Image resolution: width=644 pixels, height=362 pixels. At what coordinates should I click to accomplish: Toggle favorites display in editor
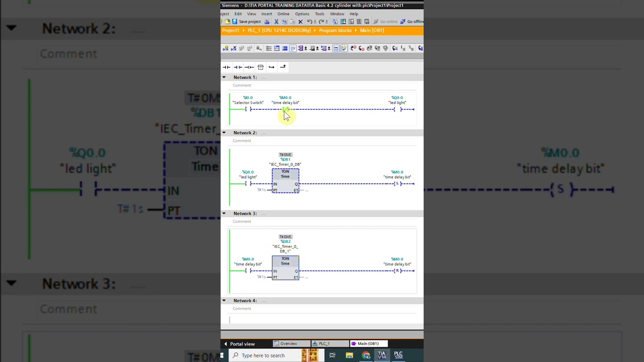click(344, 48)
